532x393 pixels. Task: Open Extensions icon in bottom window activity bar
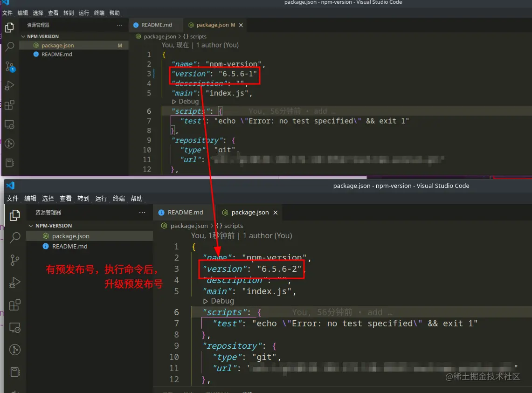14,305
